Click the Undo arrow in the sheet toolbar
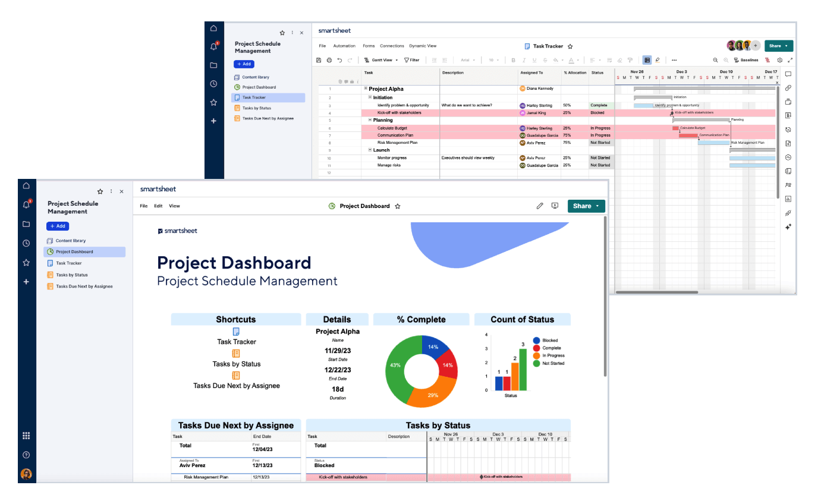 [339, 60]
